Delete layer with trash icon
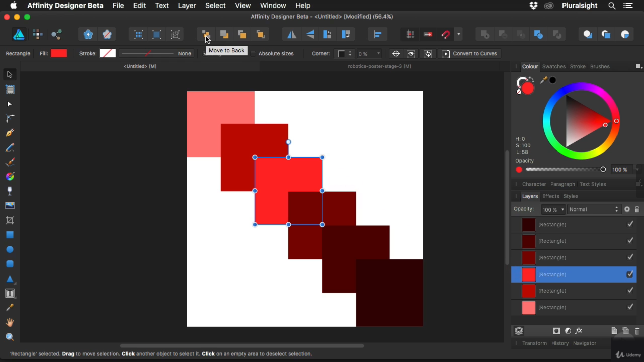The height and width of the screenshot is (362, 644). click(x=637, y=331)
